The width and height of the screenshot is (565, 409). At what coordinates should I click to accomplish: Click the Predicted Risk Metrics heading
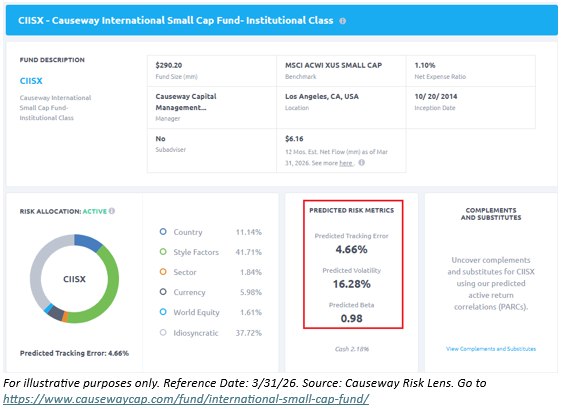click(x=351, y=210)
